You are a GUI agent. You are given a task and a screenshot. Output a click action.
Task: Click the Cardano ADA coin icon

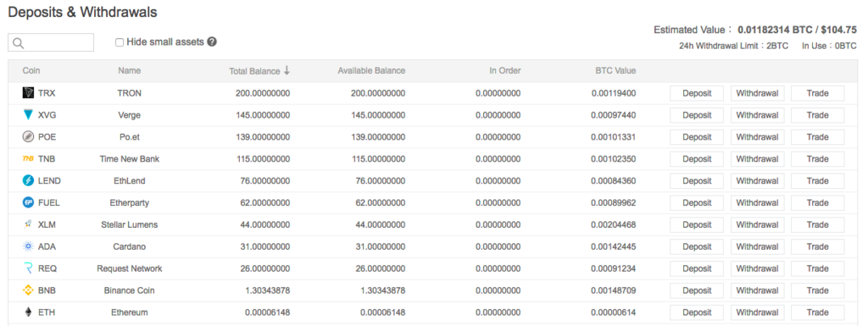click(x=28, y=246)
